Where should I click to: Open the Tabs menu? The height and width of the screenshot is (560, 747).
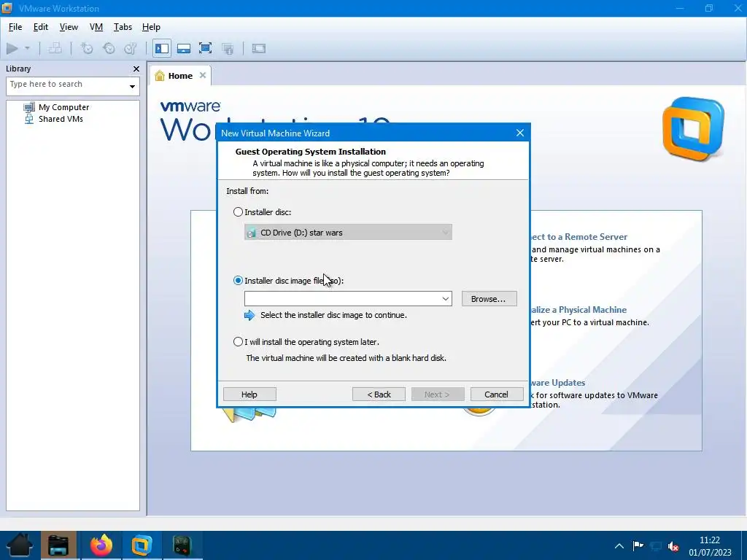point(123,27)
